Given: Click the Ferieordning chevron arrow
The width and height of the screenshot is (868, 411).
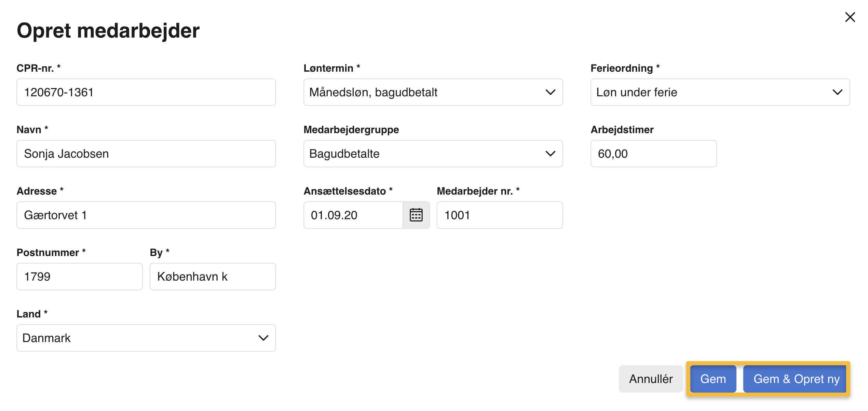Looking at the screenshot, I should 837,92.
